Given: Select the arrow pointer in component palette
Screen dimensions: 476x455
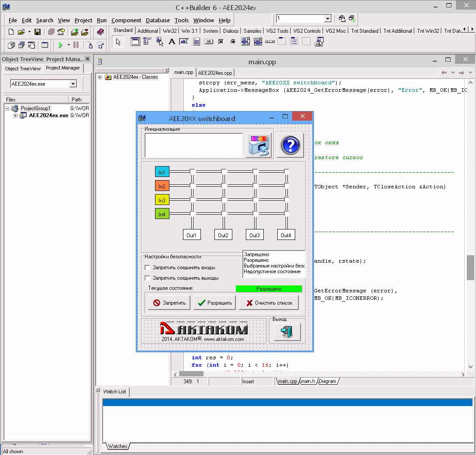Looking at the screenshot, I should 118,42.
